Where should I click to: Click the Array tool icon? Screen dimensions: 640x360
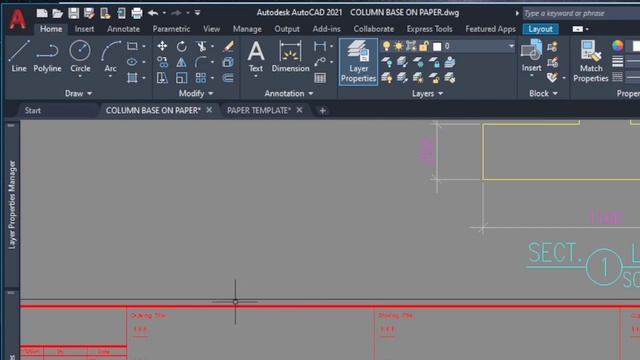(x=201, y=78)
